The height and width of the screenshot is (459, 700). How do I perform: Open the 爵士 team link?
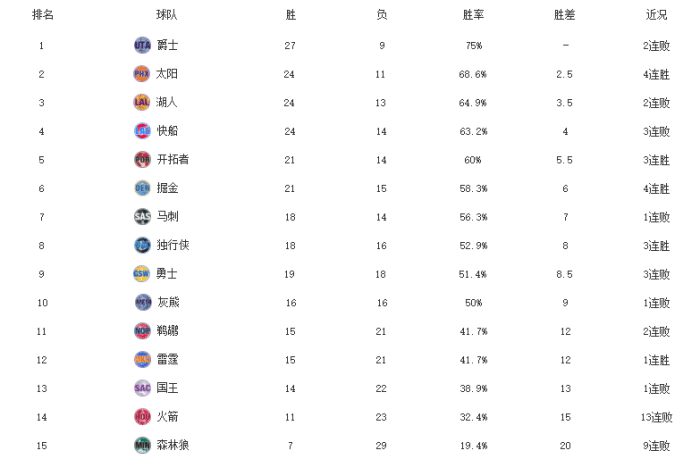coord(167,46)
